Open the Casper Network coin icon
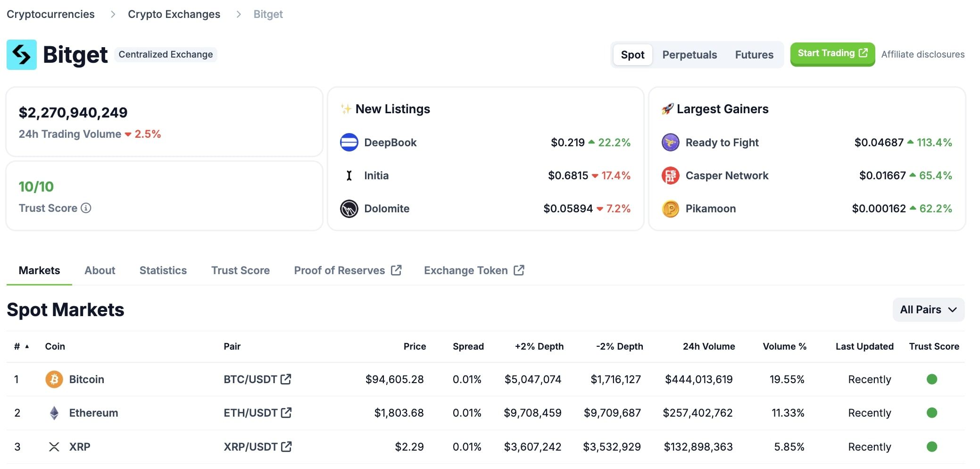Viewport: 980px width, 469px height. tap(671, 176)
